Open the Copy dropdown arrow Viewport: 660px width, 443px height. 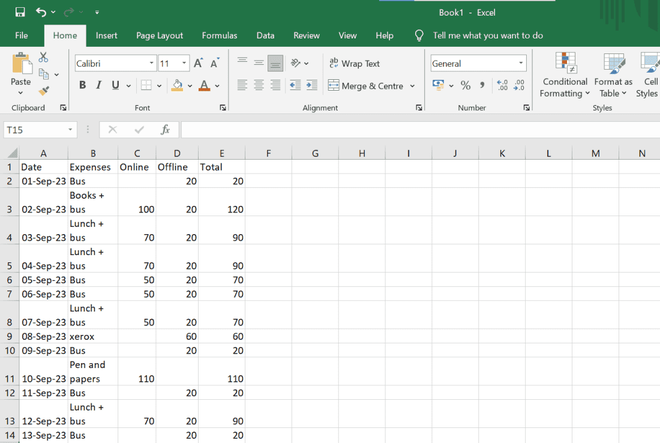(57, 75)
